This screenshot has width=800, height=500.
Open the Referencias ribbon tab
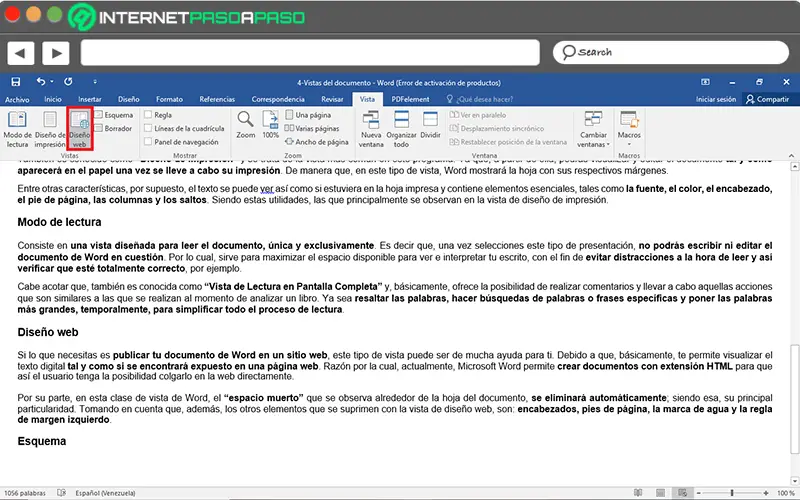217,99
